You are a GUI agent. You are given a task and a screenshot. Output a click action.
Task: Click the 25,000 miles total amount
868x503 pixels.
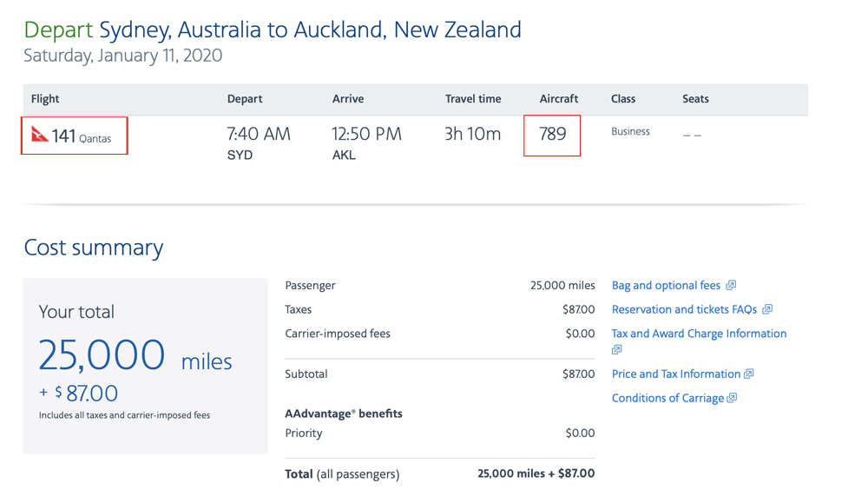click(x=135, y=355)
